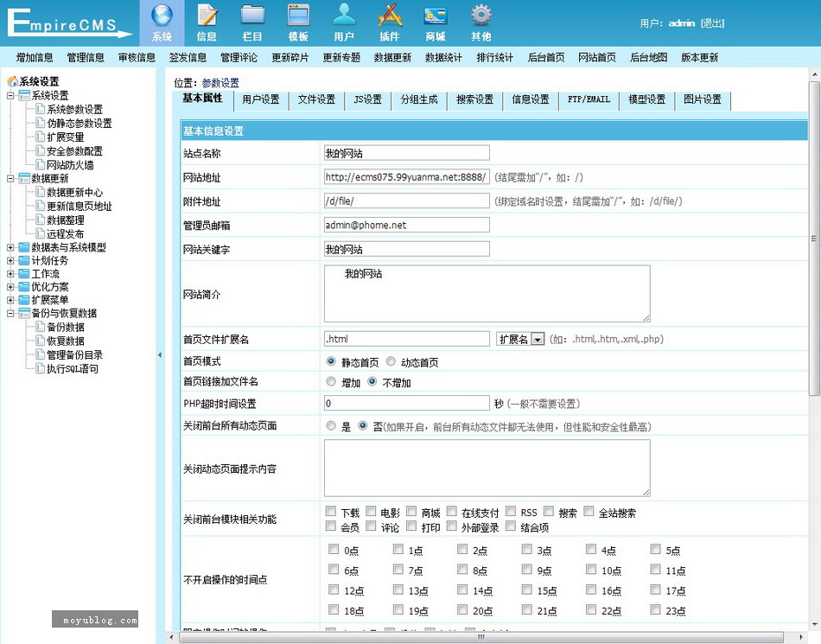Select 不增加 for 首页链接加文件名
The height and width of the screenshot is (644, 821).
point(372,382)
